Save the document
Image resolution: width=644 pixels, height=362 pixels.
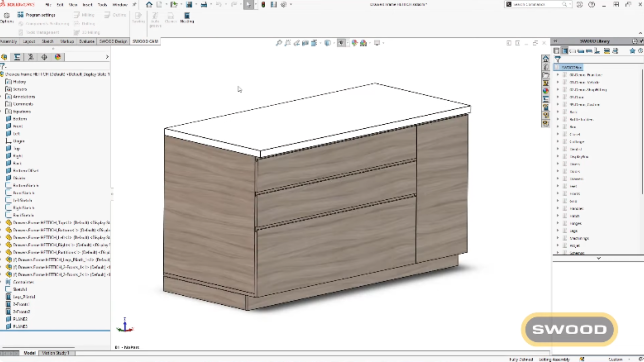pyautogui.click(x=189, y=4)
